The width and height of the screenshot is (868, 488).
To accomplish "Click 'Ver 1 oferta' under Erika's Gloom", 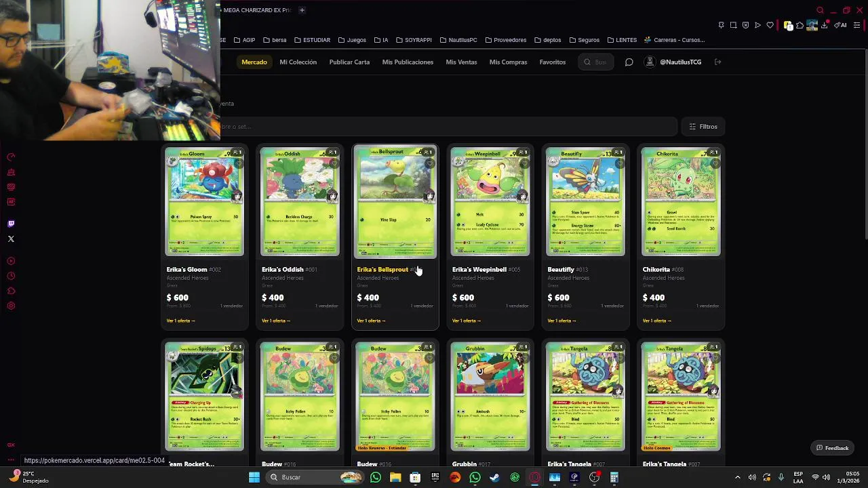I will click(x=180, y=321).
